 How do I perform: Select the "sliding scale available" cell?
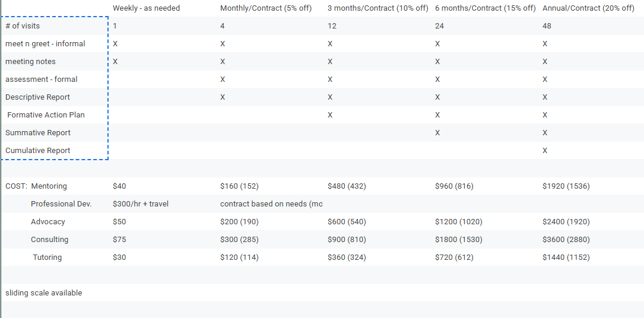click(x=44, y=293)
